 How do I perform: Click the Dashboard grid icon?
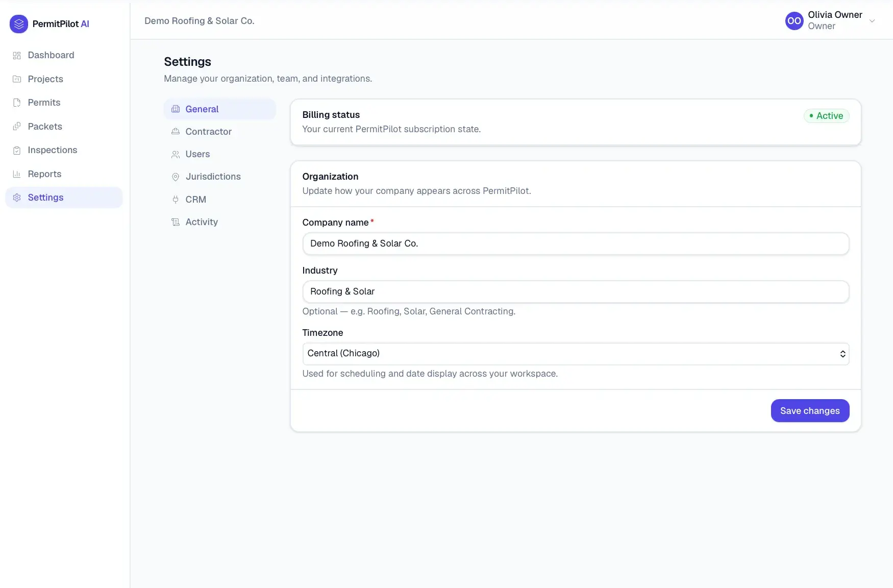coord(17,55)
